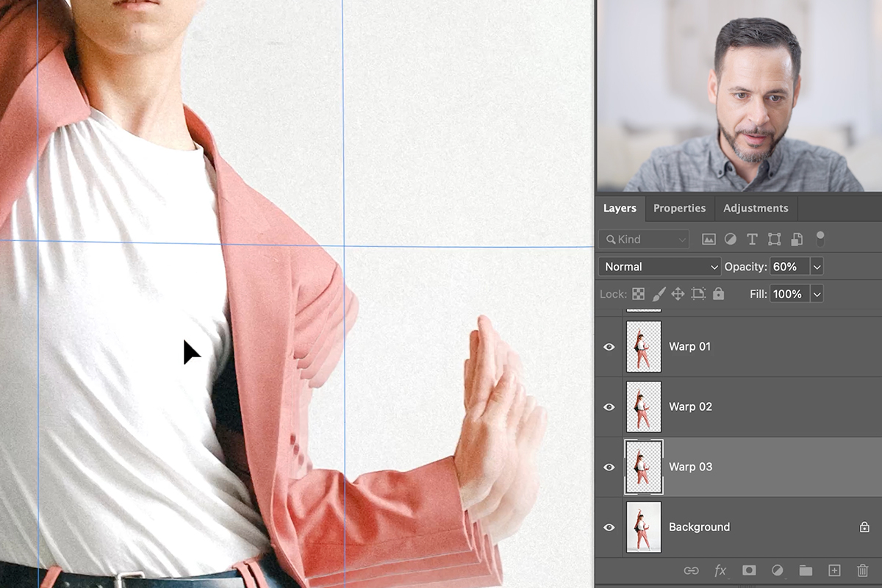Open the Adjustments tab
Screen dimensions: 882x588
(756, 208)
